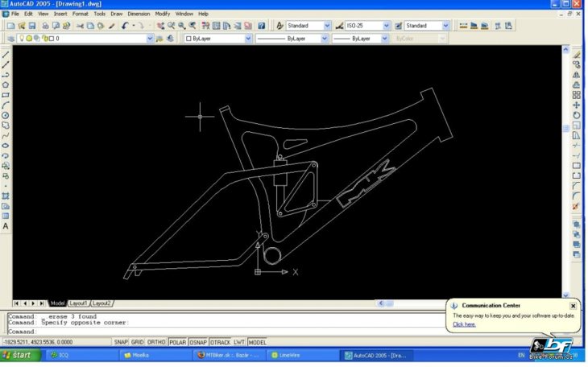Select the Circle draw tool
The height and width of the screenshot is (367, 588).
(6, 115)
